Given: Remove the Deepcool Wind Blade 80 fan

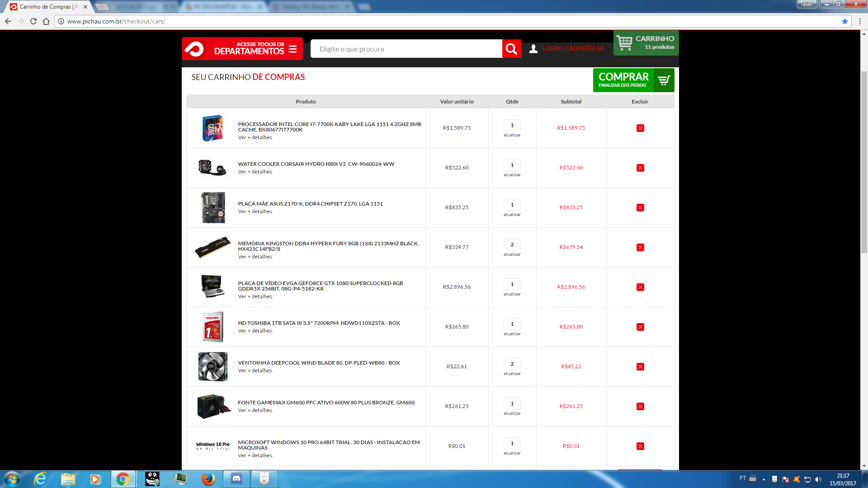Looking at the screenshot, I should click(x=640, y=366).
